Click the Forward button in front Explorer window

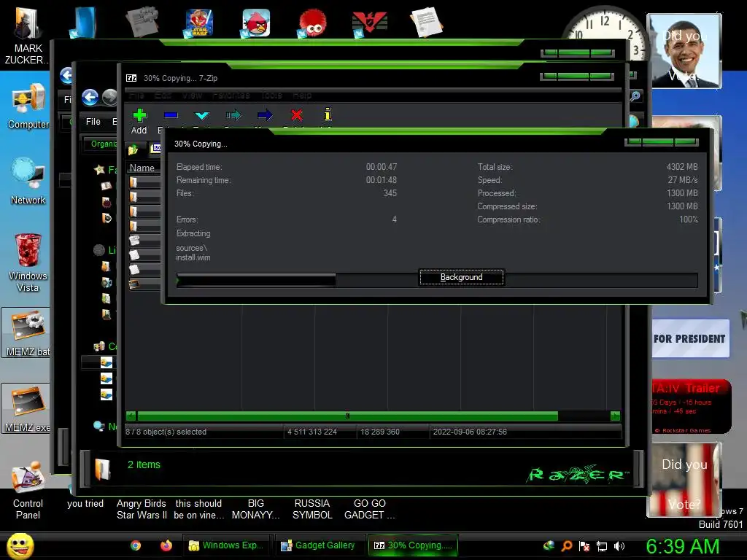pyautogui.click(x=109, y=97)
